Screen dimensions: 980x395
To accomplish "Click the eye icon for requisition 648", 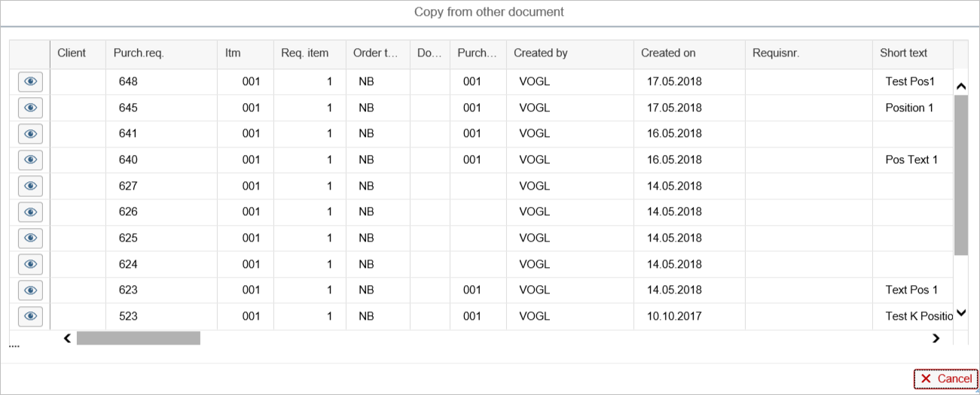I will (x=30, y=82).
